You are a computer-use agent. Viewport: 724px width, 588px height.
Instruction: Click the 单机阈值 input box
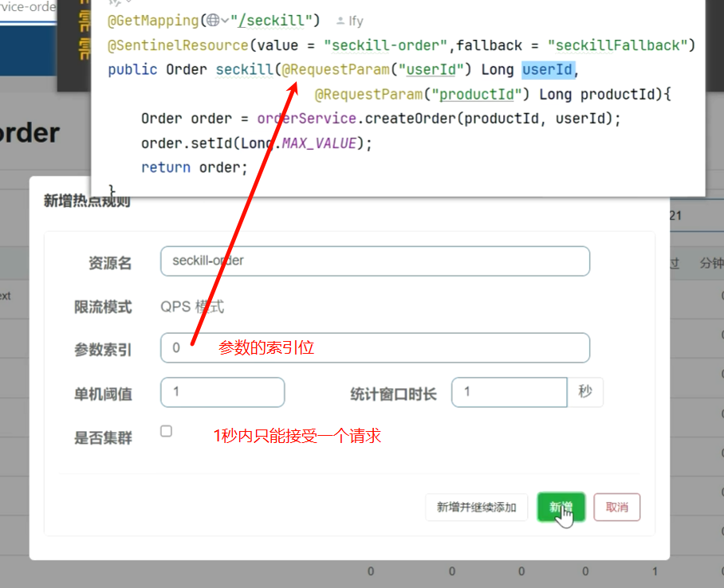point(222,392)
